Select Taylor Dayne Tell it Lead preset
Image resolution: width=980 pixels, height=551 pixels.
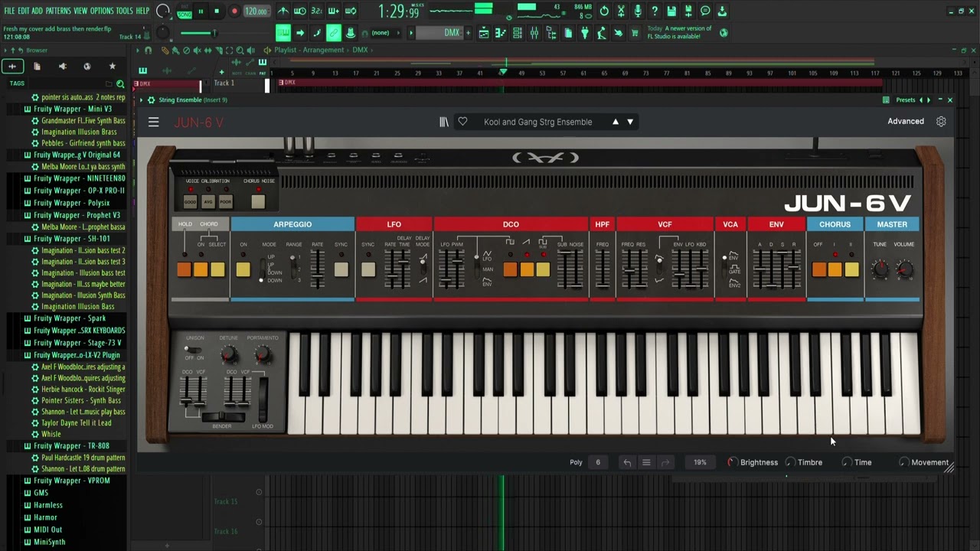click(x=76, y=422)
